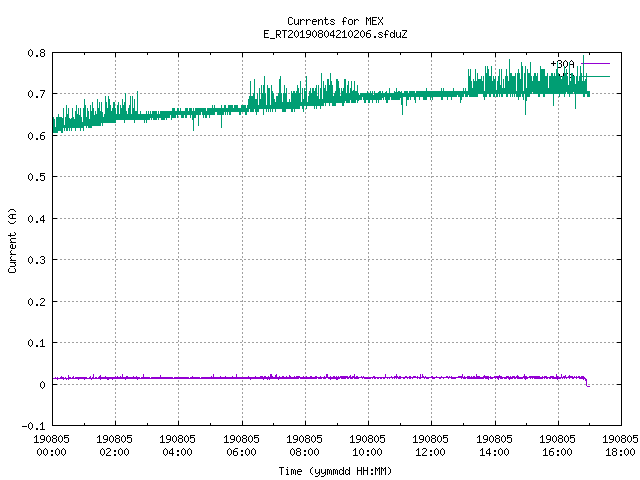This screenshot has width=640, height=480.
Task: Click the 06:00 time tick label
Action: point(241,452)
